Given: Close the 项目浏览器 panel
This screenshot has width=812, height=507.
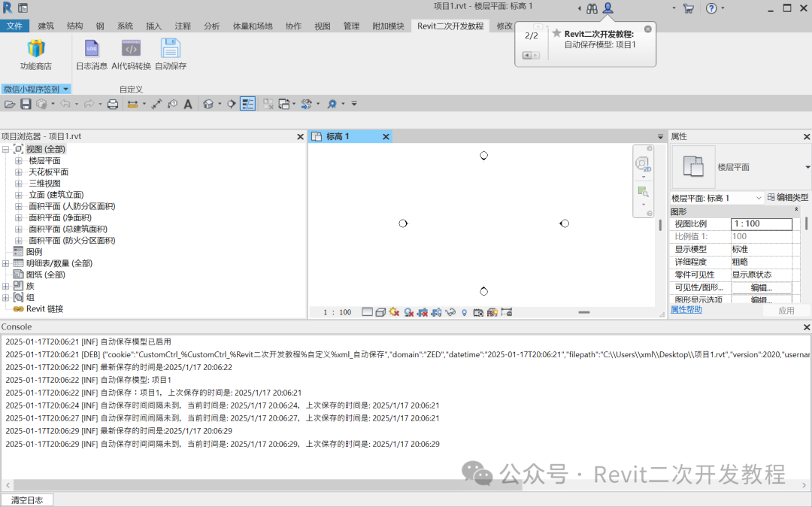Looking at the screenshot, I should 300,137.
